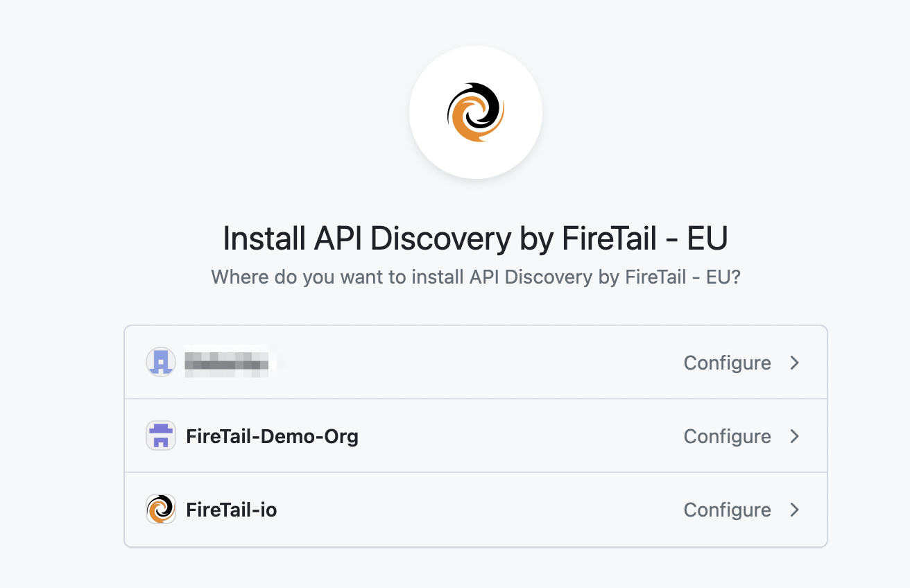910x588 pixels.
Task: Expand the blurred account row's chevron arrow
Action: coord(795,363)
